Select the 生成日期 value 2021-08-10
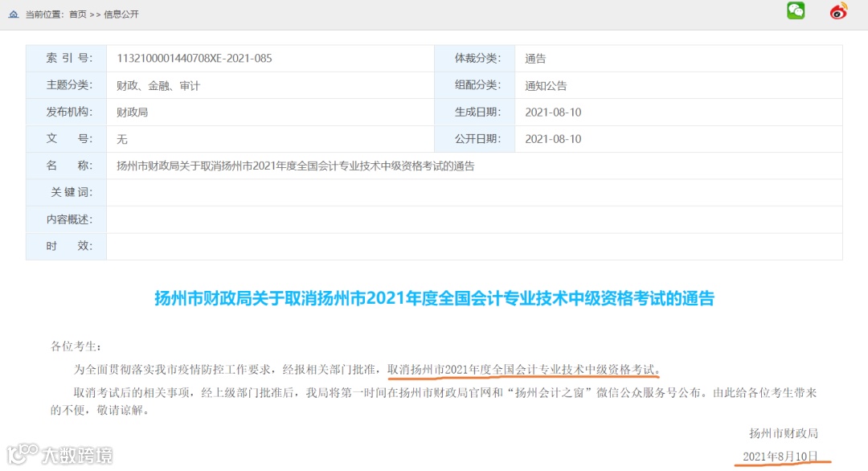The image size is (868, 471). (x=553, y=113)
